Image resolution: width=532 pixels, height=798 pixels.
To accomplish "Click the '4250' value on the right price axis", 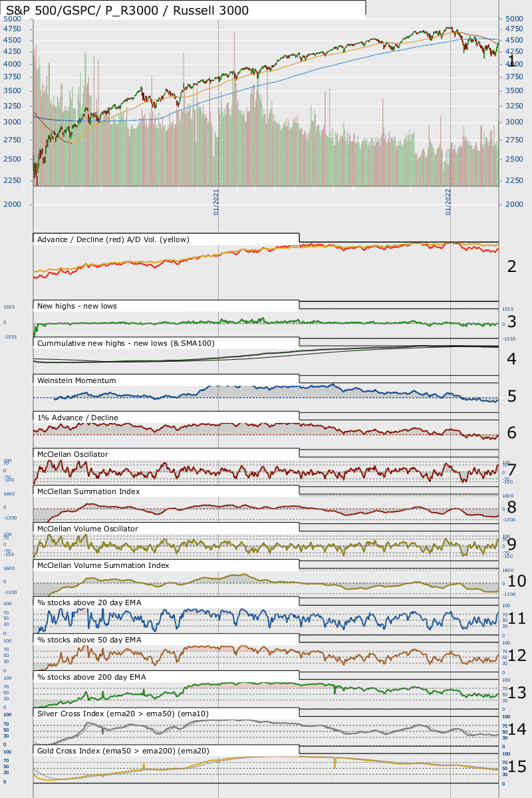I will (515, 52).
